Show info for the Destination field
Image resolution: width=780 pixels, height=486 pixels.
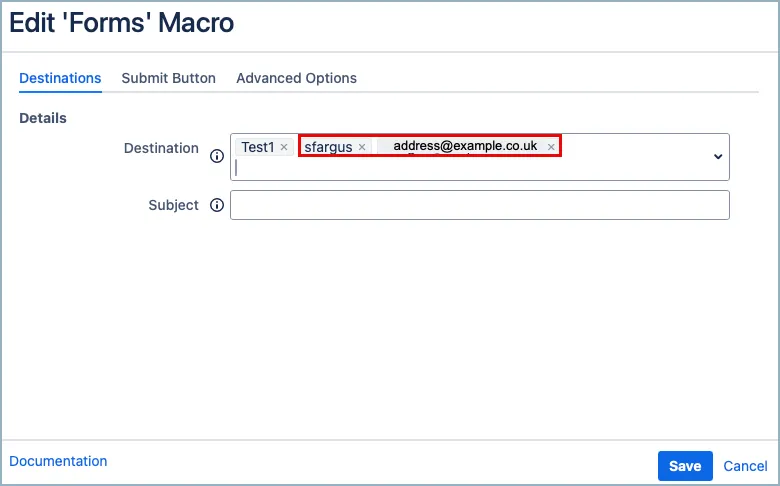217,156
